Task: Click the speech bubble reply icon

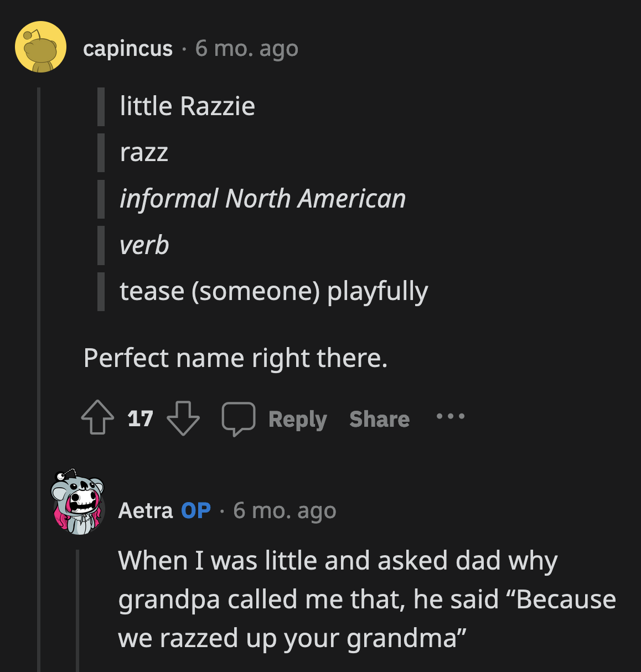Action: point(239,419)
